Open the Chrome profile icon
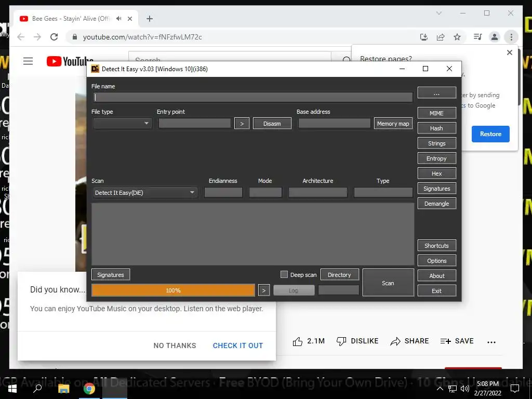The width and height of the screenshot is (532, 399). 495,37
